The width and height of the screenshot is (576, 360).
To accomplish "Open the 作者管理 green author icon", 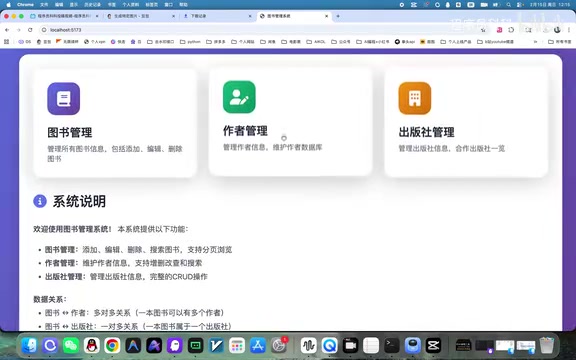I will (x=239, y=97).
